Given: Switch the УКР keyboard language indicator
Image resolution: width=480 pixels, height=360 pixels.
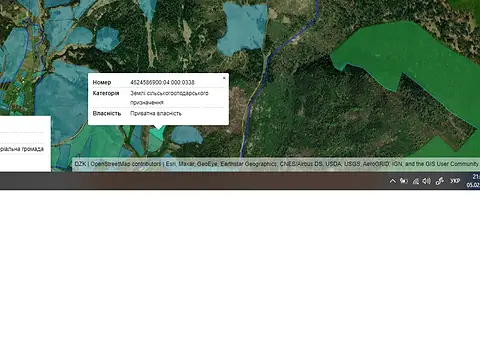Looking at the screenshot, I should click(455, 181).
